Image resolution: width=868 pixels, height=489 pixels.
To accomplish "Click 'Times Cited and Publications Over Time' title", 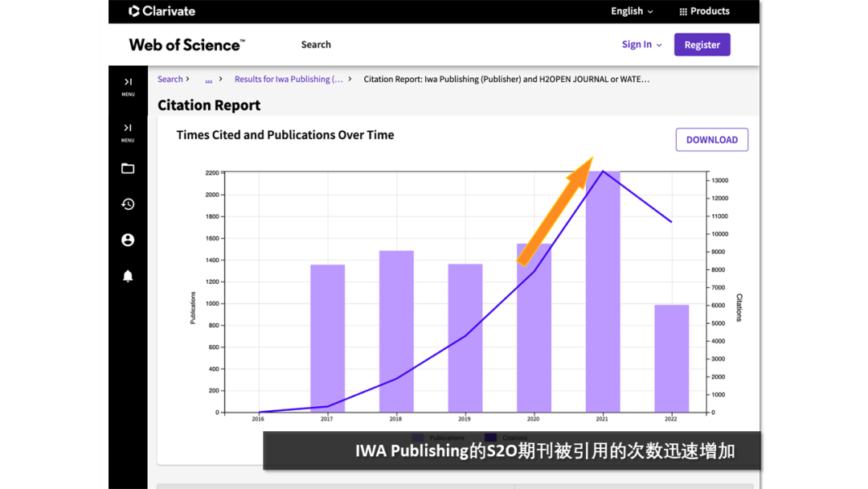I will [x=285, y=135].
